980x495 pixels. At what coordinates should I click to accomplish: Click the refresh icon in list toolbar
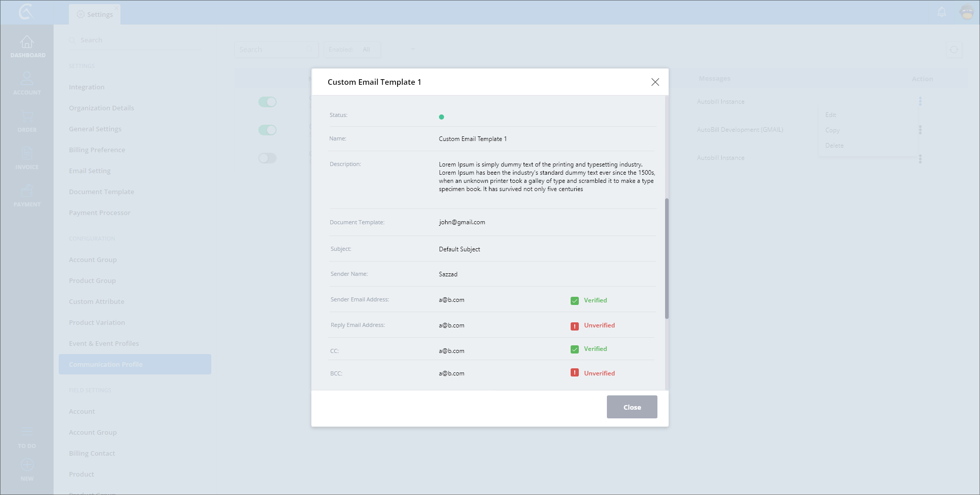[x=953, y=50]
